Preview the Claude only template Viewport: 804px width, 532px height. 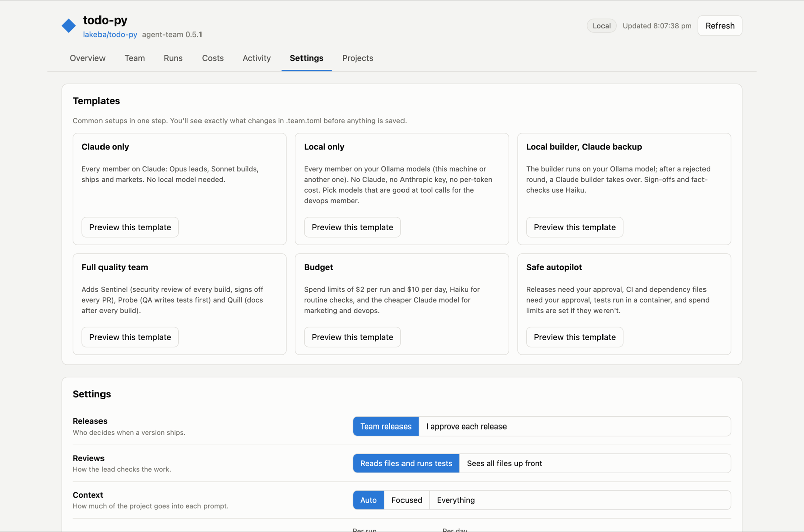pos(130,227)
